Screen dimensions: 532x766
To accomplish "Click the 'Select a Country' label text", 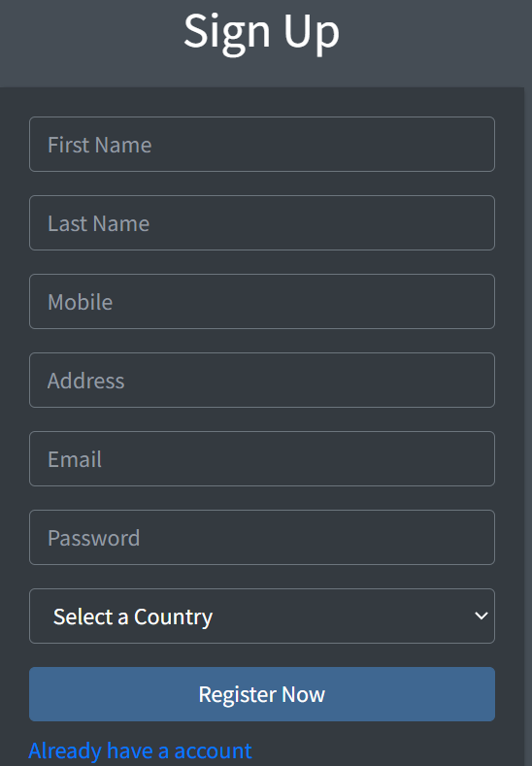I will [x=133, y=617].
